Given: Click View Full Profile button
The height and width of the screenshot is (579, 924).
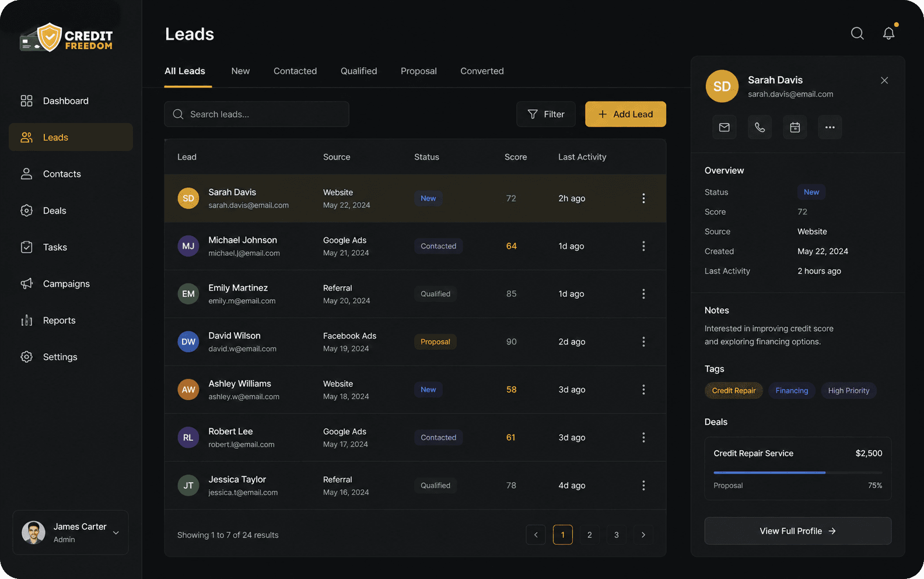Looking at the screenshot, I should [x=797, y=531].
